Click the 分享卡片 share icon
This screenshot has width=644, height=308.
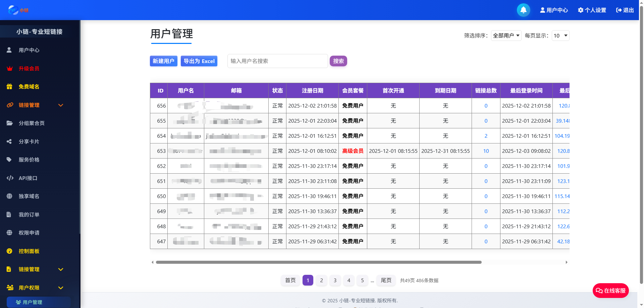(x=9, y=141)
